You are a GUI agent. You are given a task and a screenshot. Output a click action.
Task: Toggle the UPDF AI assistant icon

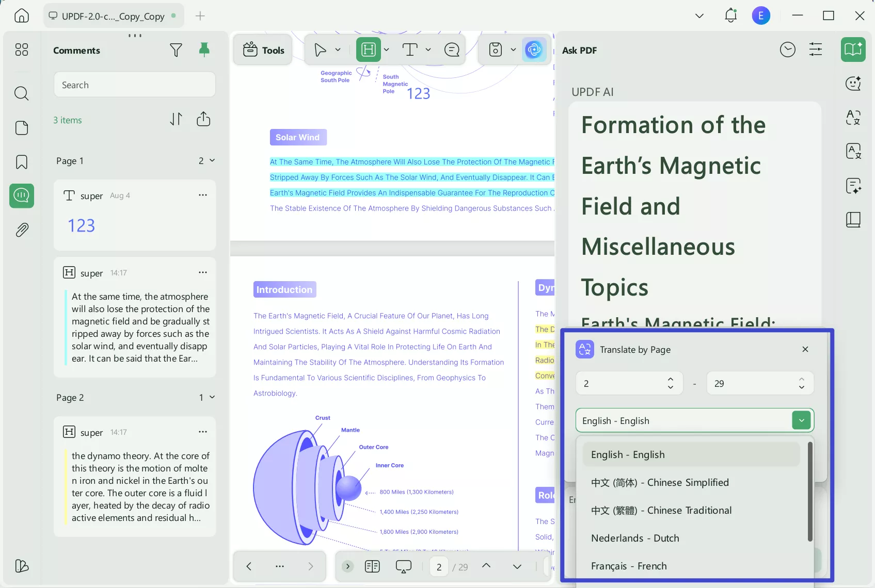[534, 50]
